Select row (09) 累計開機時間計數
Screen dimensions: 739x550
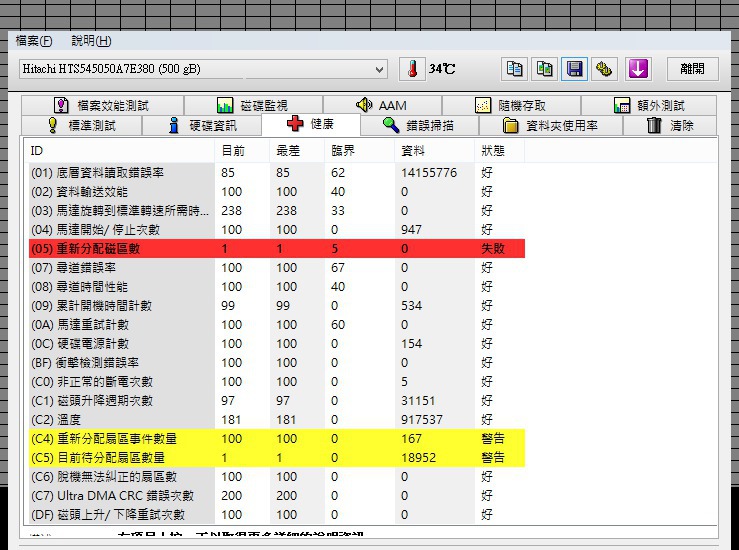[x=277, y=305]
